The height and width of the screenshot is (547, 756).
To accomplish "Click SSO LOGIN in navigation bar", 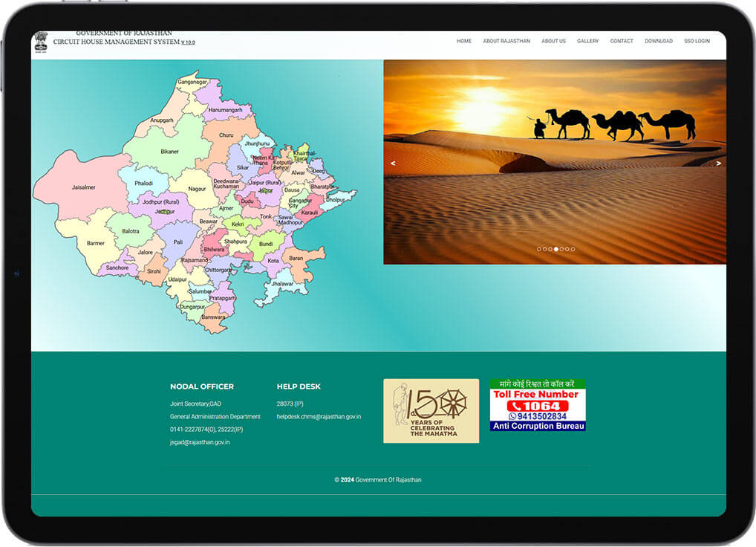I will (697, 42).
